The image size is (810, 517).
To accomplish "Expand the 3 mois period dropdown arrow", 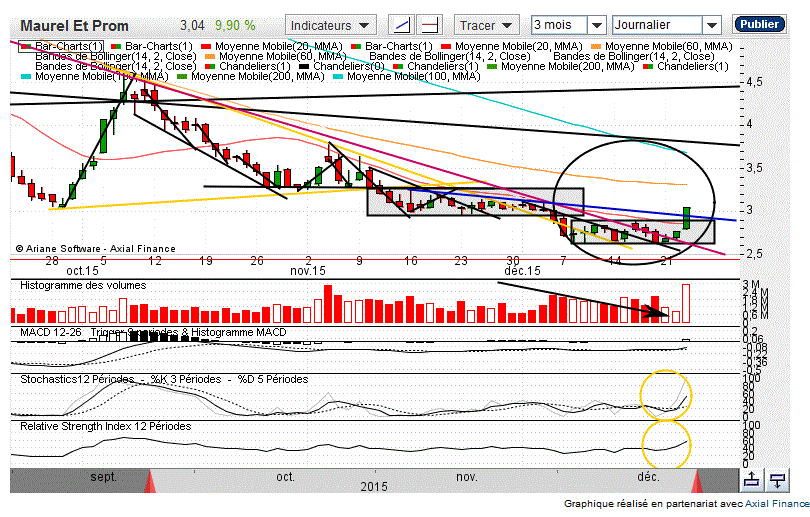I will 597,25.
